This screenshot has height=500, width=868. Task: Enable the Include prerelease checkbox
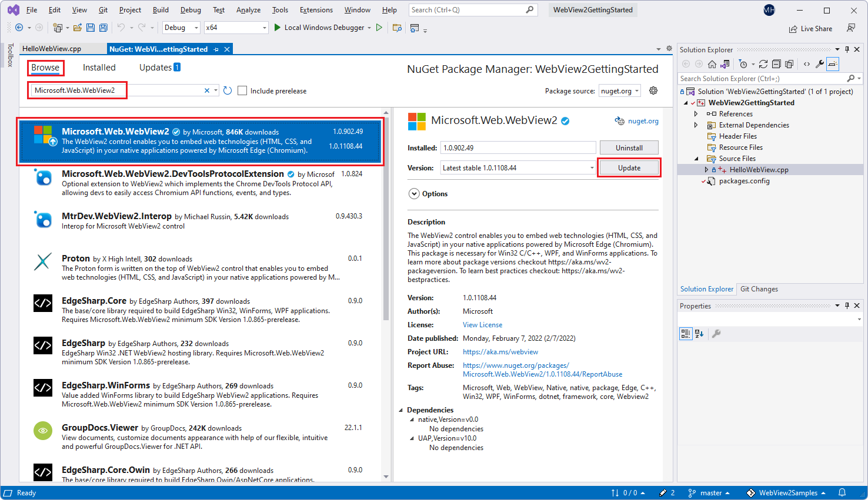tap(242, 90)
